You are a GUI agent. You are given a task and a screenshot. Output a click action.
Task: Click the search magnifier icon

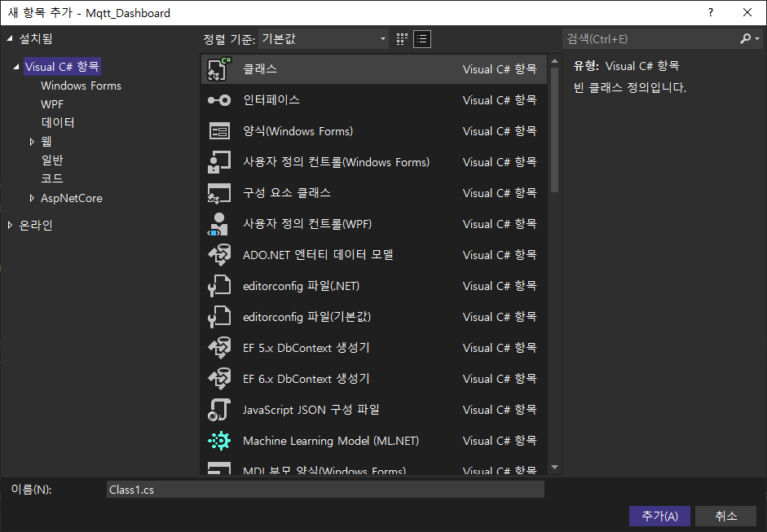click(746, 38)
